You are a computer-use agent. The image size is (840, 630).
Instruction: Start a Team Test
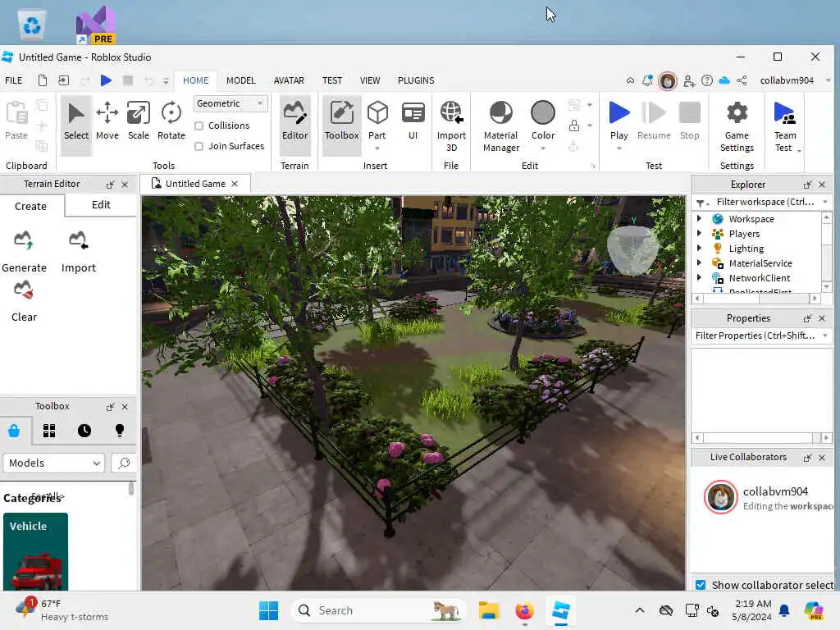tap(785, 126)
